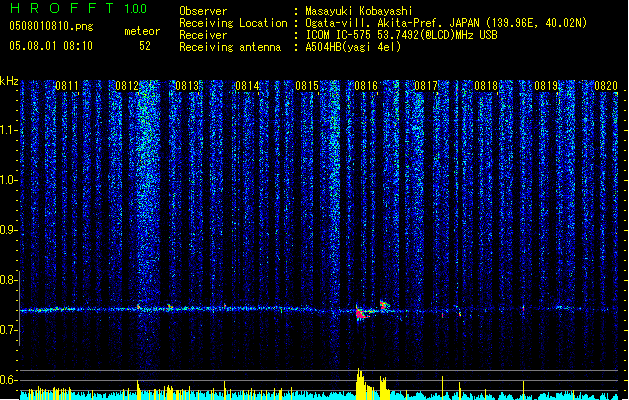Click the 0812 time marker

127,86
